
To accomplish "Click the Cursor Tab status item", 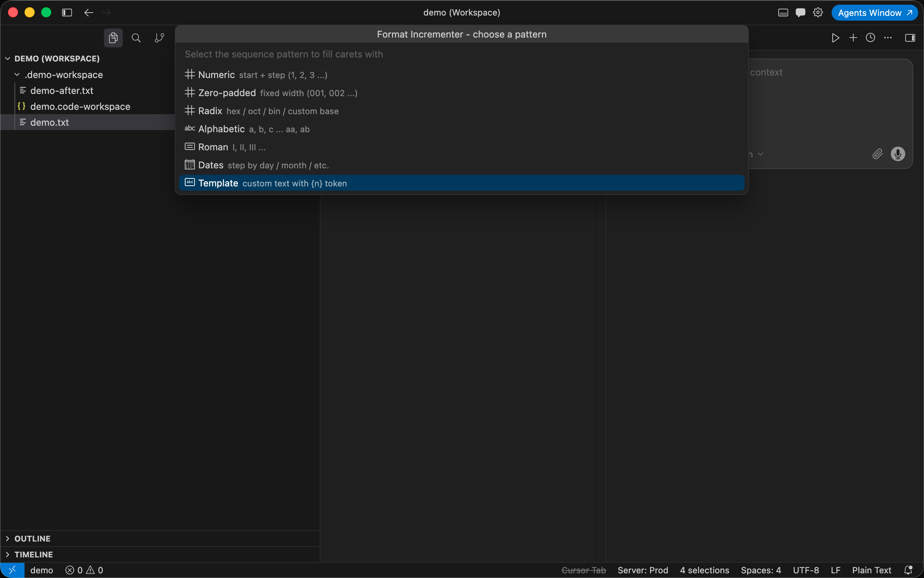I will (583, 570).
